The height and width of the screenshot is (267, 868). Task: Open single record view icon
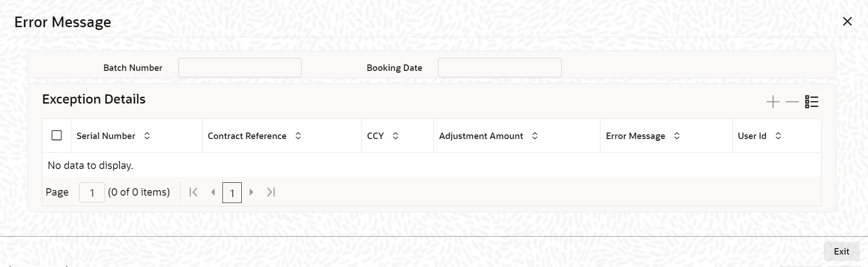(x=811, y=102)
